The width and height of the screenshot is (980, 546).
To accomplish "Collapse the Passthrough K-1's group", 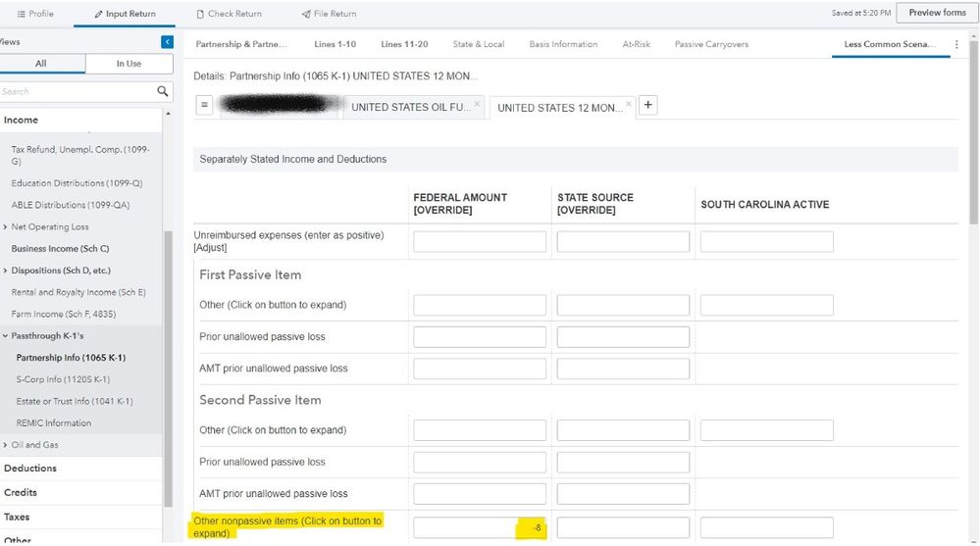I will pyautogui.click(x=6, y=336).
